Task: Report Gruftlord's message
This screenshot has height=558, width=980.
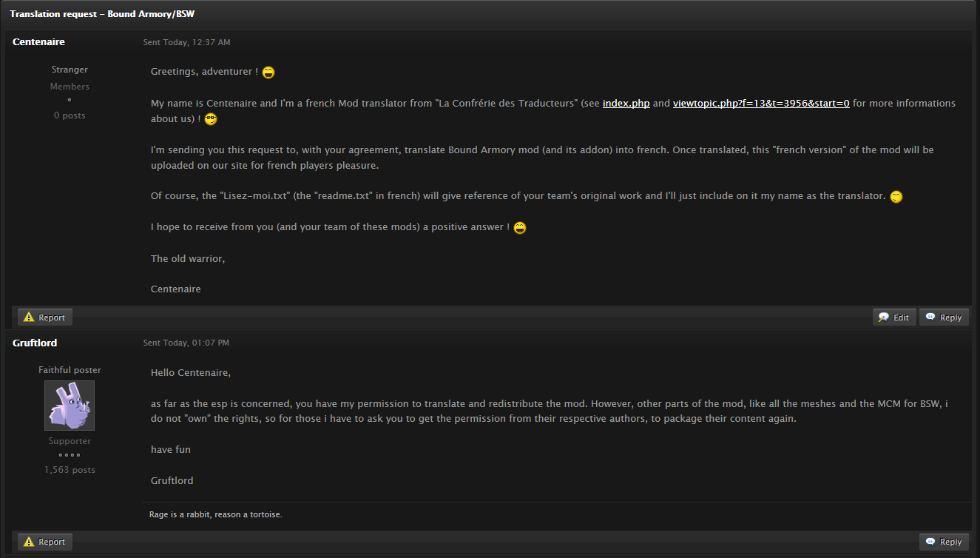Action: point(45,542)
